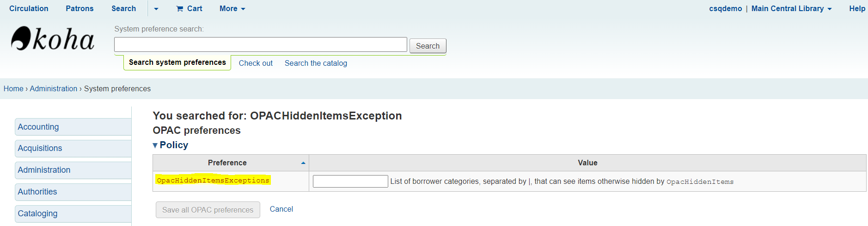Open Patrons menu item
The width and height of the screenshot is (868, 226).
[x=79, y=8]
